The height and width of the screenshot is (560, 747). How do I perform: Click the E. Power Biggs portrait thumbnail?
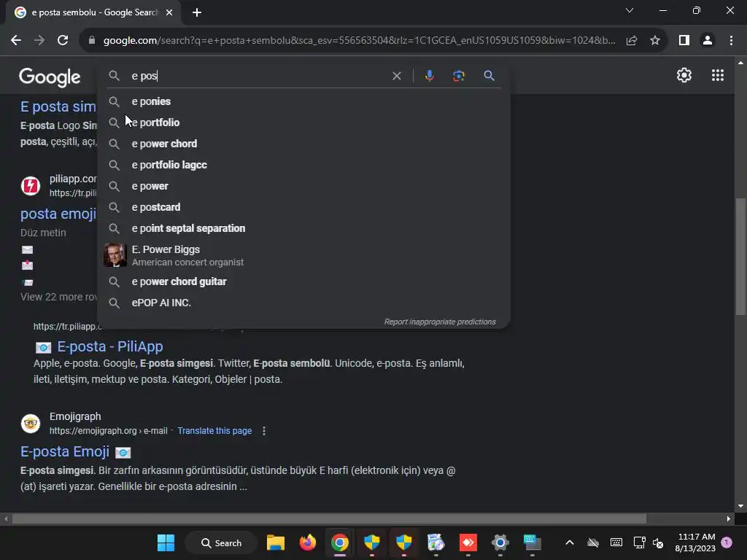coord(115,255)
